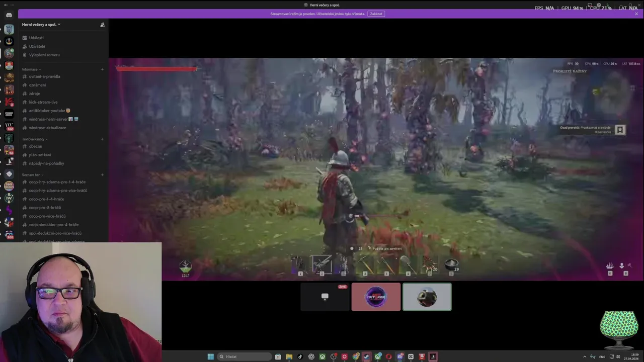Open ChatGPT from the taskbar

coord(311,356)
